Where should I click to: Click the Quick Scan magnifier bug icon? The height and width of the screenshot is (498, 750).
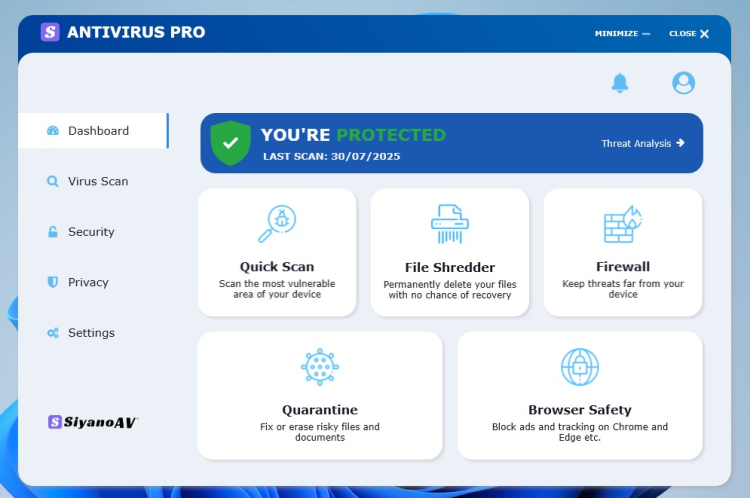tap(277, 224)
